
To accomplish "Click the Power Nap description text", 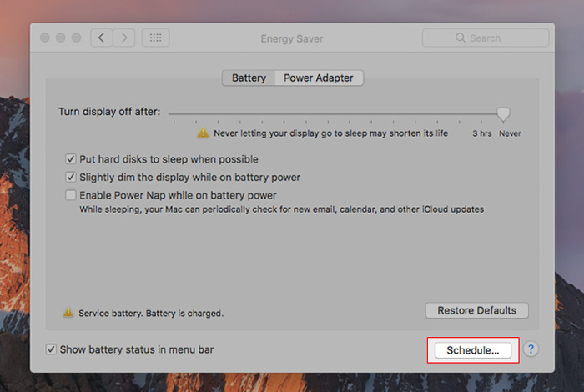I will point(282,209).
